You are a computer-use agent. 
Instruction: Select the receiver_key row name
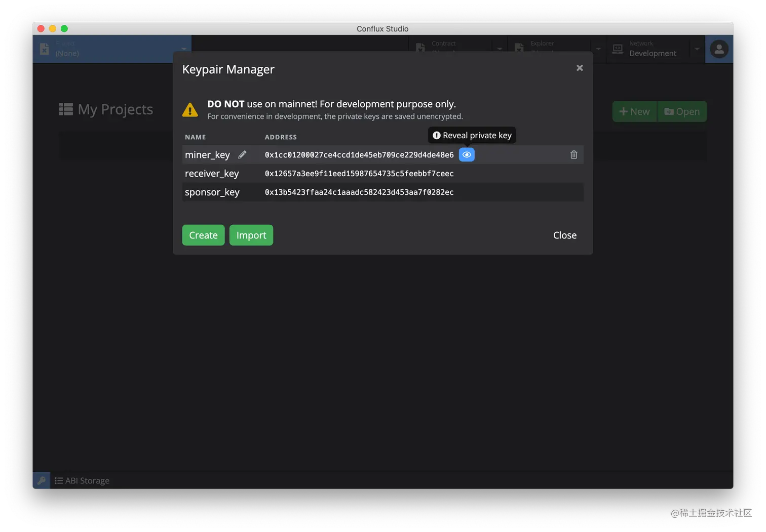coord(212,174)
